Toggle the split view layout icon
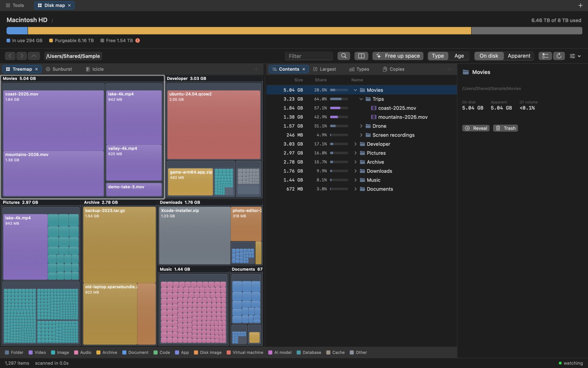Viewport: 588px width, 368px height. click(x=361, y=56)
